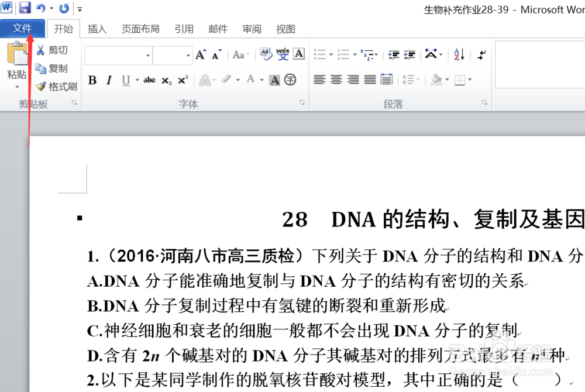Toggle italic formatting
585x392 pixels.
109,80
